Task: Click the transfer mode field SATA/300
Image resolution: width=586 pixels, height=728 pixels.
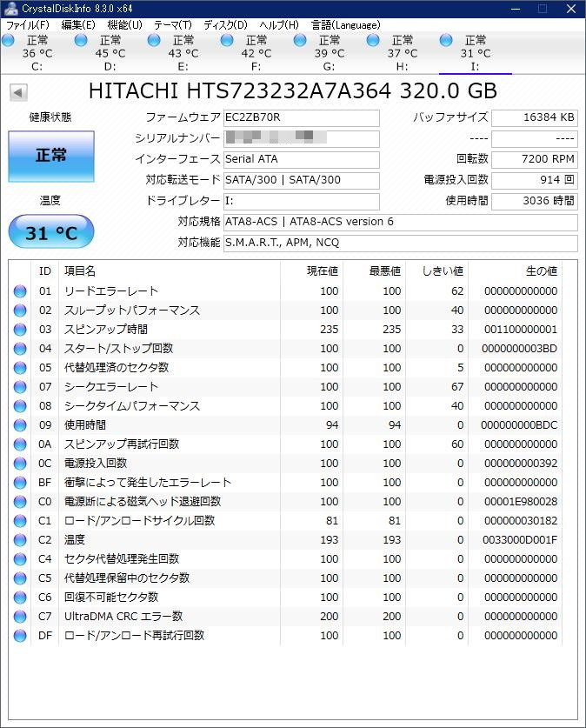Action: pyautogui.click(x=301, y=180)
